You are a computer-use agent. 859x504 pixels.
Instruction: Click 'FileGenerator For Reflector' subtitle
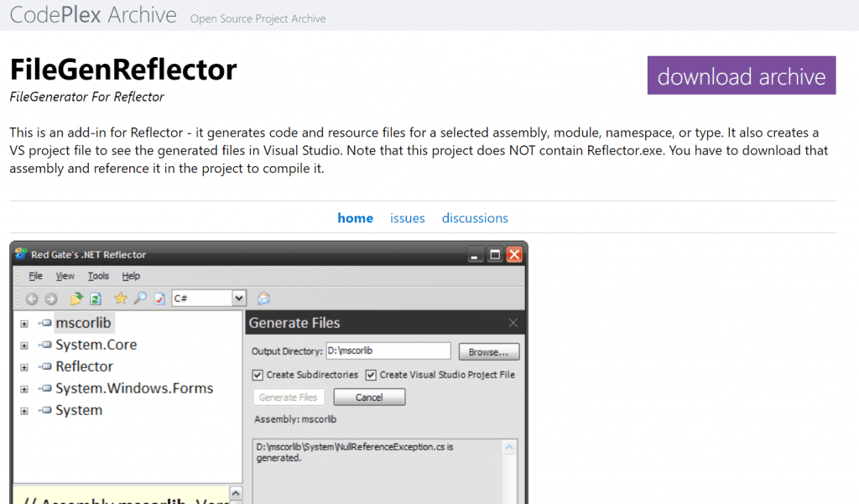tap(86, 97)
